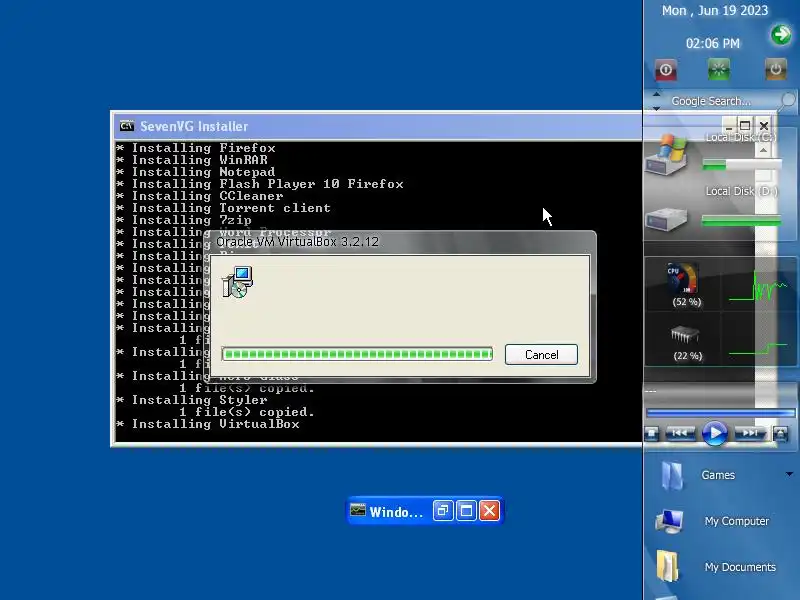
Task: Click the Oracle VM VirtualBox 3.2.12 title bar
Action: point(399,242)
